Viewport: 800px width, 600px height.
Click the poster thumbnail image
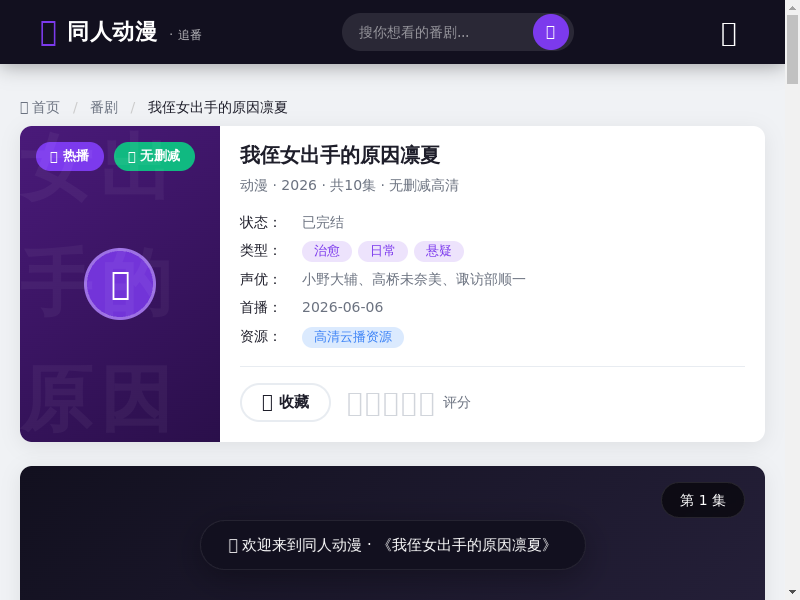120,284
